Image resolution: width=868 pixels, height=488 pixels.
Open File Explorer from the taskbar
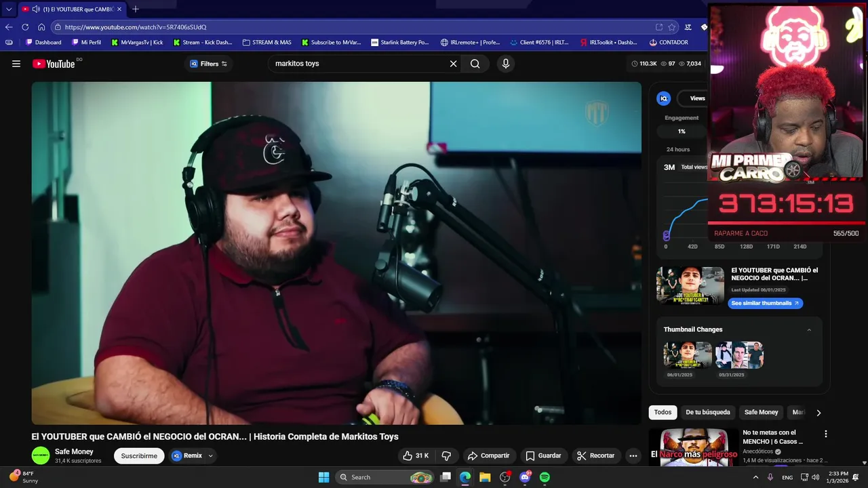485,477
